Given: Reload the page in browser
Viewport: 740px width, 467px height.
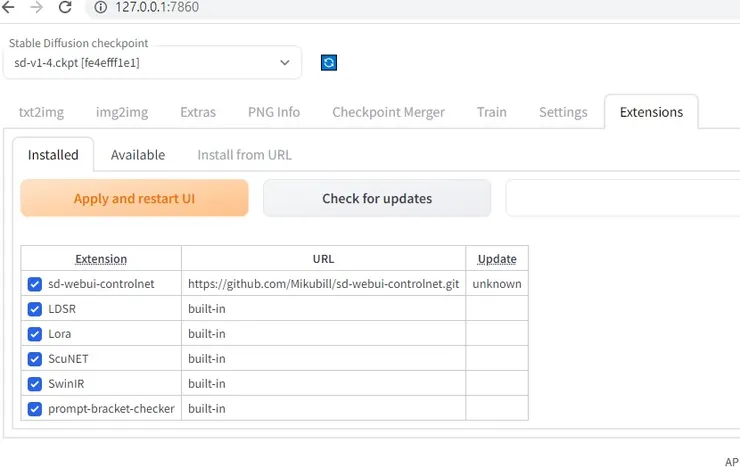Looking at the screenshot, I should tap(66, 7).
